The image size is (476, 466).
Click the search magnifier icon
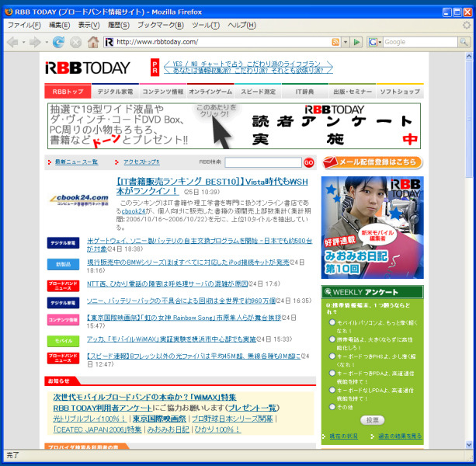point(464,42)
